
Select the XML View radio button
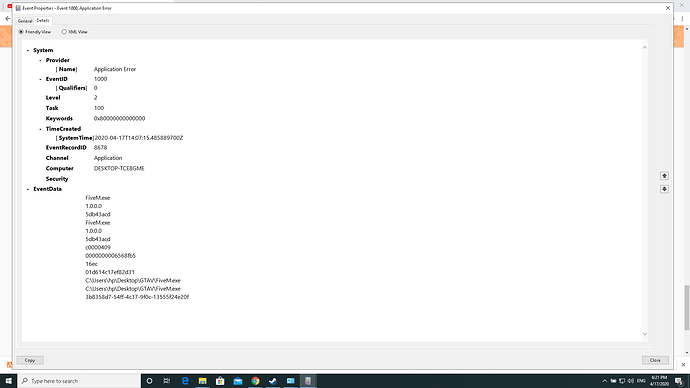[x=64, y=32]
